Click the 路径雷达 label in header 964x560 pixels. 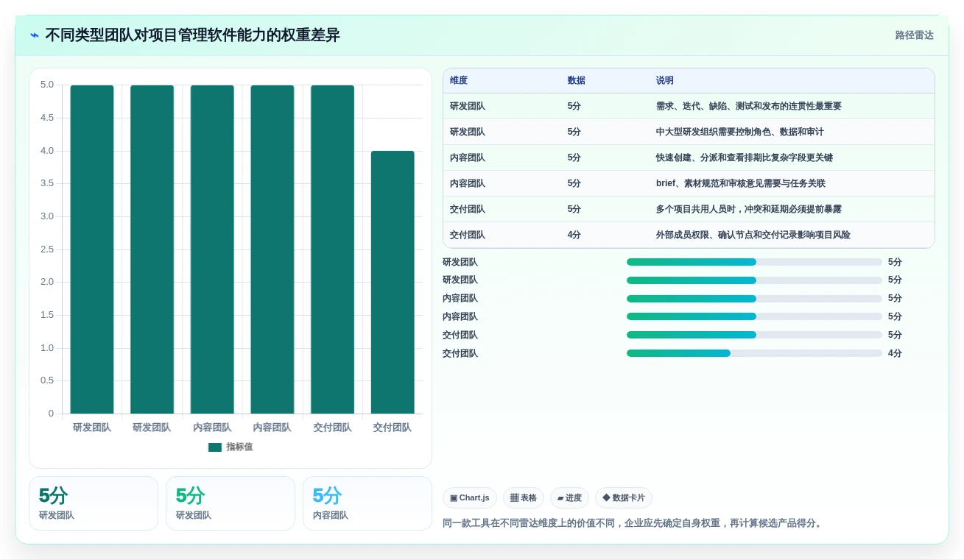915,35
